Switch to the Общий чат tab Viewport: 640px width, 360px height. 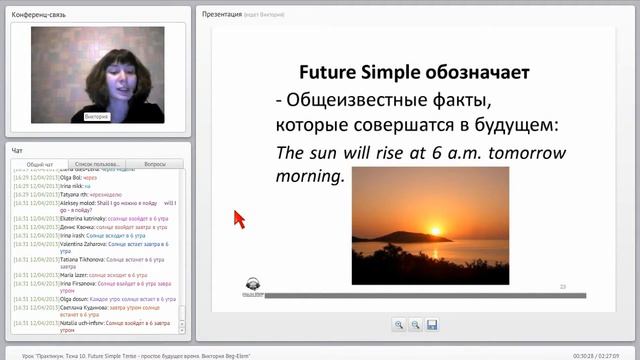40,164
